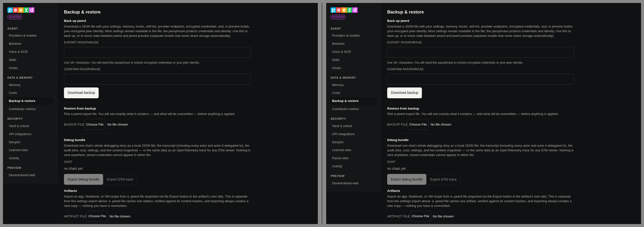Focus Confirm passphrase field in left window
The image size is (644, 227).
pyautogui.click(x=157, y=79)
